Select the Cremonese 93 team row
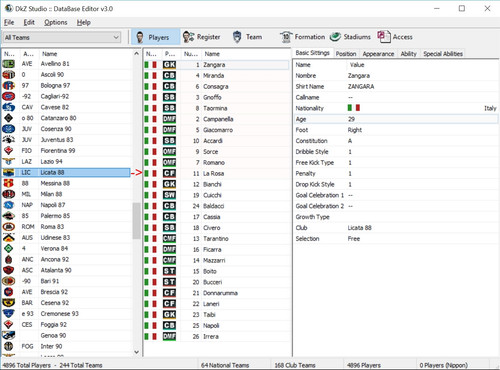Viewport: 500px width, 370px height. click(x=66, y=314)
